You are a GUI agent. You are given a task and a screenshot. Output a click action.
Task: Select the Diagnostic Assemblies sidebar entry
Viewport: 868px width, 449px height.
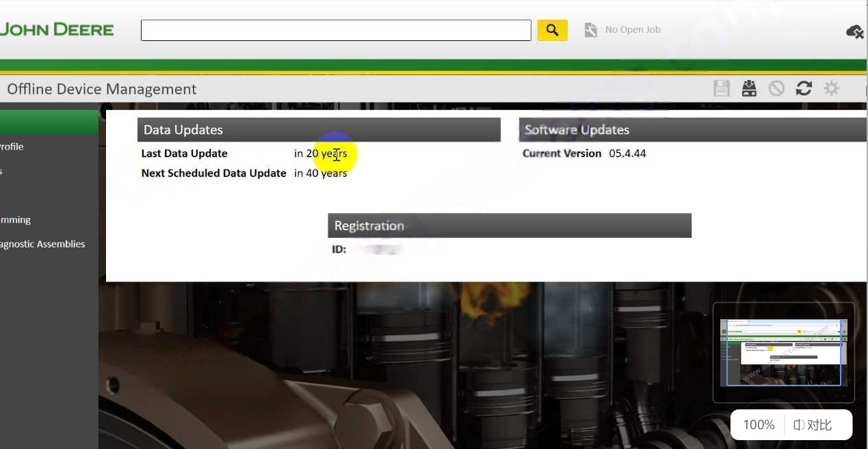(42, 244)
